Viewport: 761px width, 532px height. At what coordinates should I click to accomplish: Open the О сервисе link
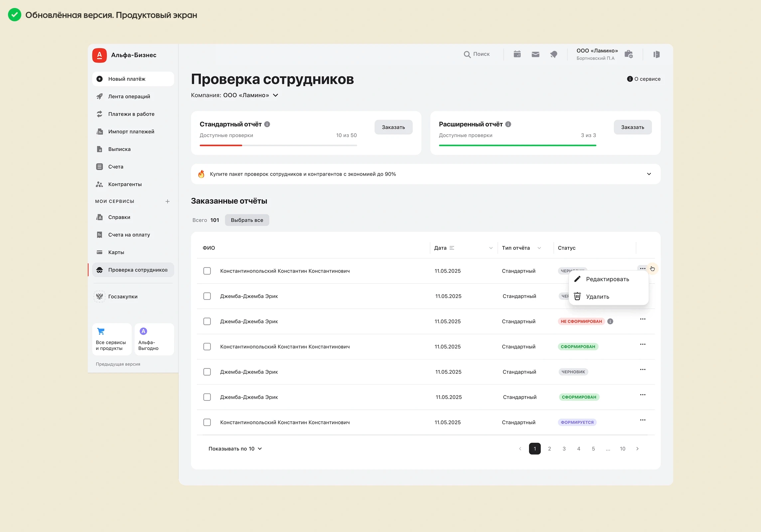644,79
